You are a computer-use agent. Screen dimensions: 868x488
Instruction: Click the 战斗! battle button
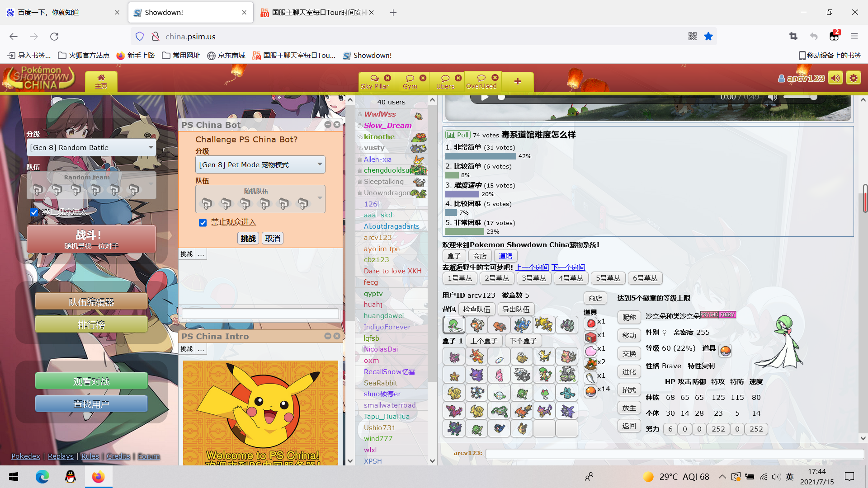coord(91,239)
